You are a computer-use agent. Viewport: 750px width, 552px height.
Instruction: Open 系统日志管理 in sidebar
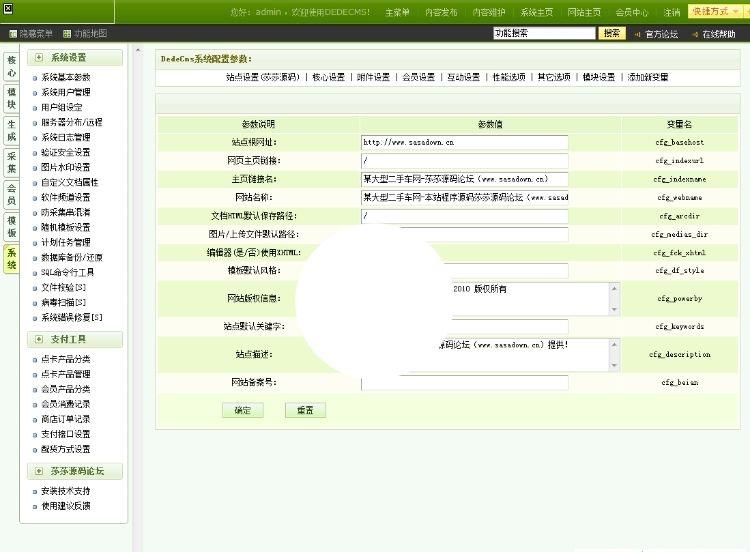pos(66,137)
